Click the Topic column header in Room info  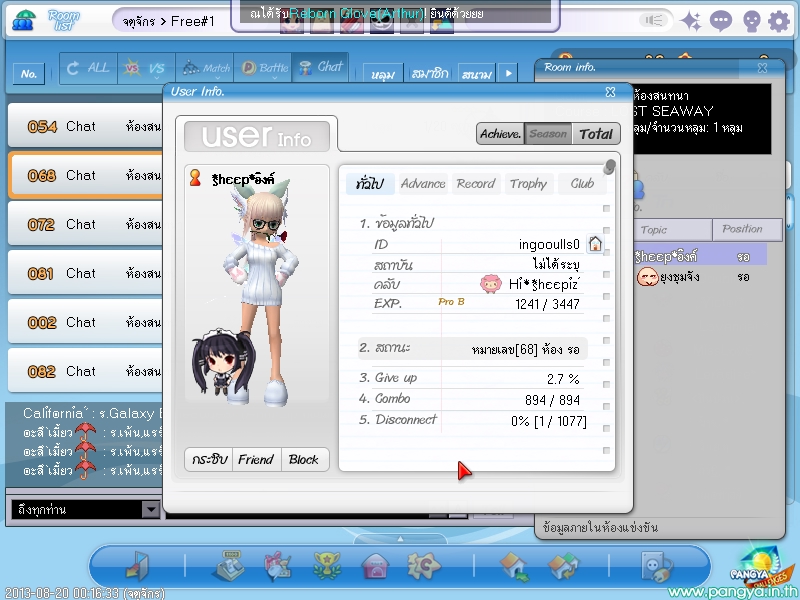tap(672, 230)
